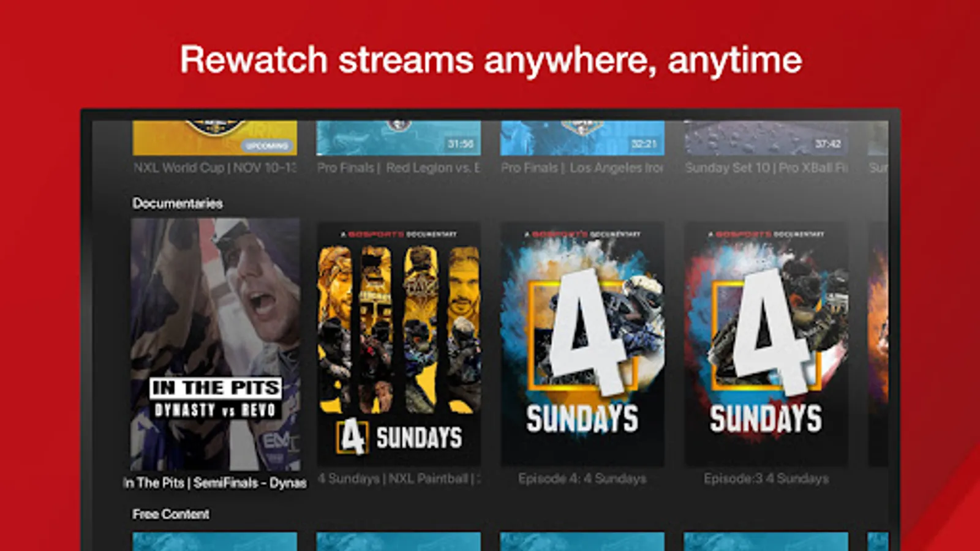The height and width of the screenshot is (551, 980).
Task: Select the 'NXL World Cup | NOV 10-13' title
Action: pos(215,168)
